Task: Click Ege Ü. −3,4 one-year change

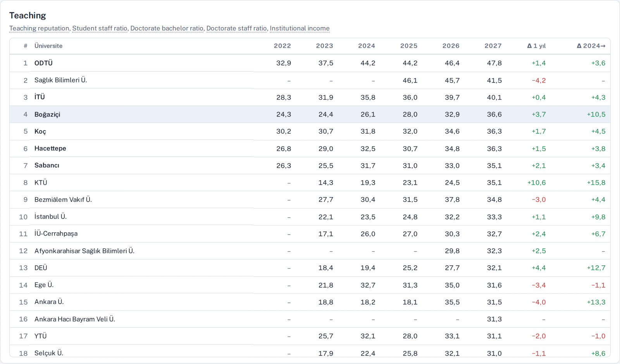Action: pos(539,285)
